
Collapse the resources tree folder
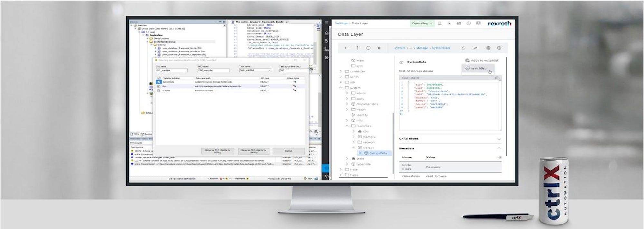(347, 126)
